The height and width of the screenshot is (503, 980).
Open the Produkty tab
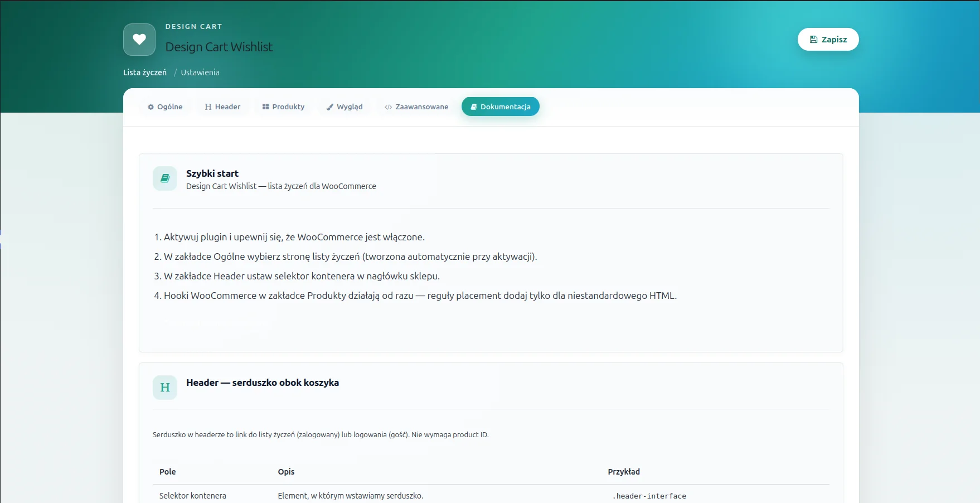click(x=283, y=107)
